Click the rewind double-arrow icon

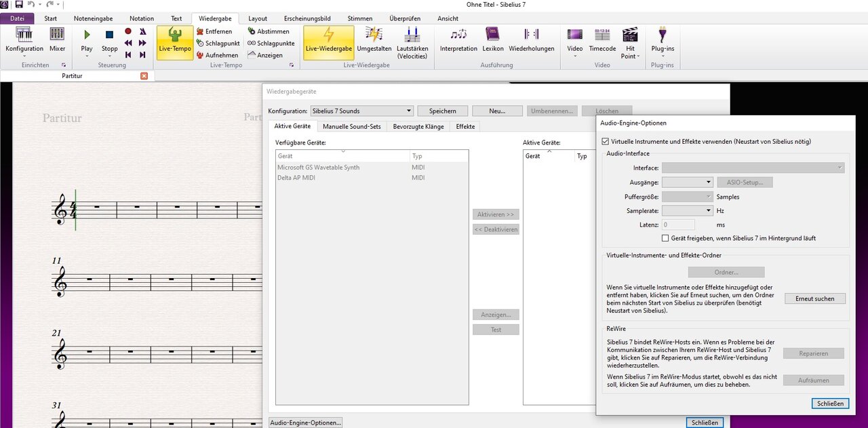coord(128,43)
